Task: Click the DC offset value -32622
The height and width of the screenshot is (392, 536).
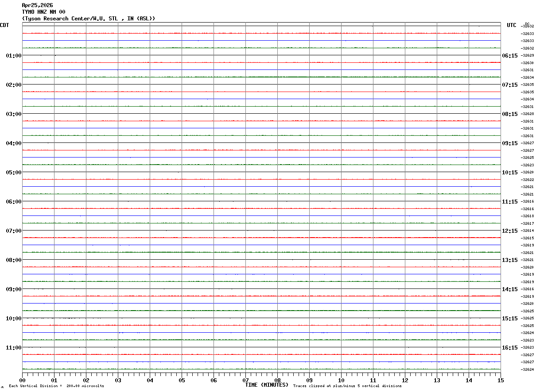Action: tap(528, 180)
